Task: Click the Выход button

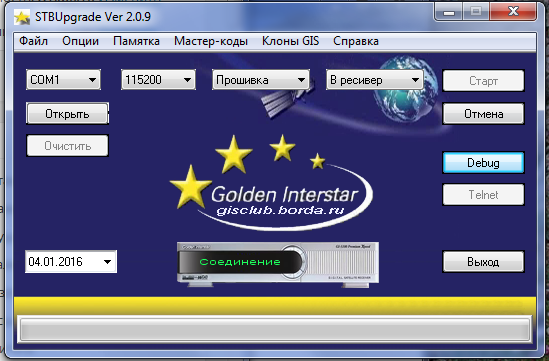Action: coord(483,262)
